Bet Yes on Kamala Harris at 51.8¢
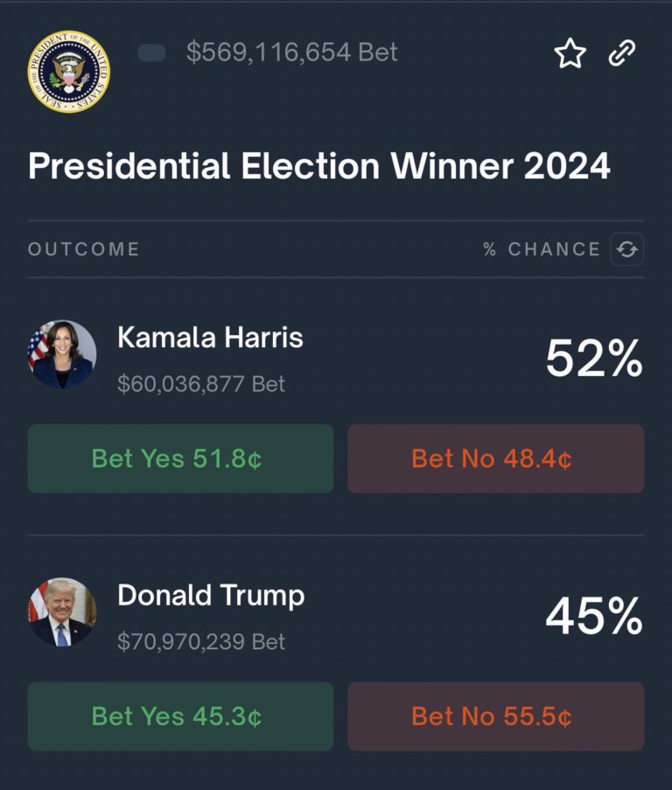Image resolution: width=672 pixels, height=790 pixels. (180, 458)
